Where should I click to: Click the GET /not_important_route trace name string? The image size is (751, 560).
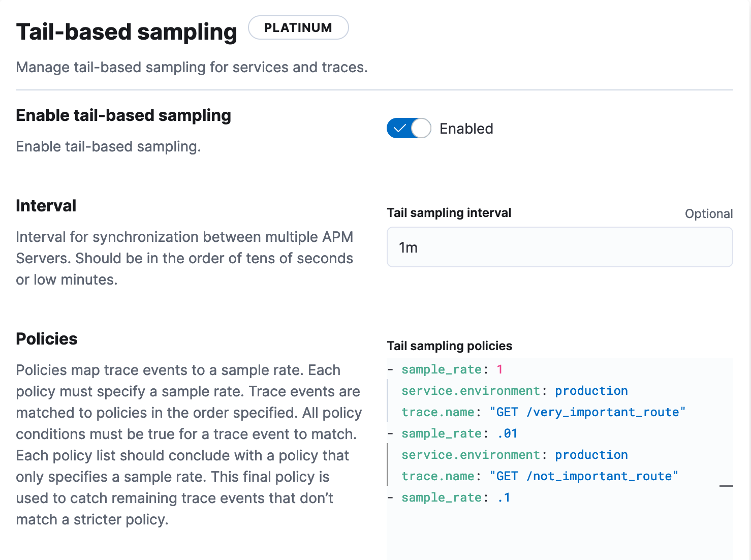[x=583, y=476]
